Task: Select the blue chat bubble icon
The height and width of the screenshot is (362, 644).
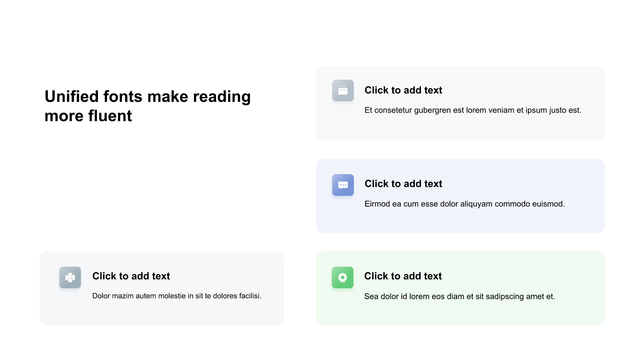Action: click(x=343, y=185)
